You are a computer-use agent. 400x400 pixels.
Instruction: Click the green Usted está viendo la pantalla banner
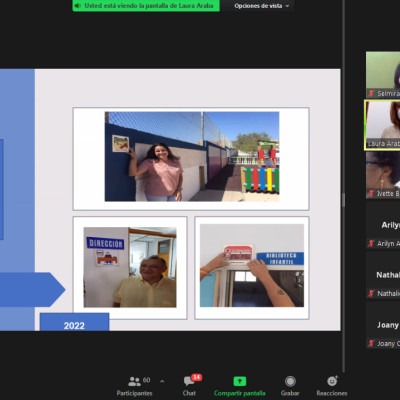pos(146,6)
